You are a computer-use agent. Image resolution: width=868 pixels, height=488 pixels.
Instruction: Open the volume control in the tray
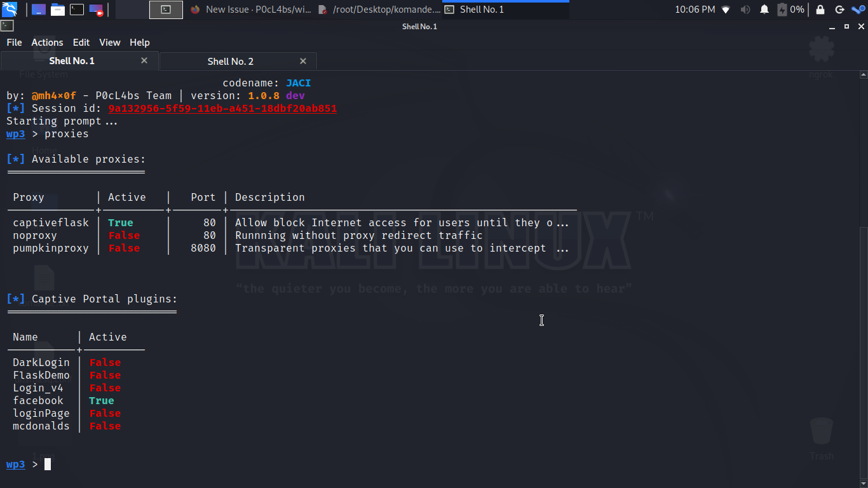click(x=745, y=10)
